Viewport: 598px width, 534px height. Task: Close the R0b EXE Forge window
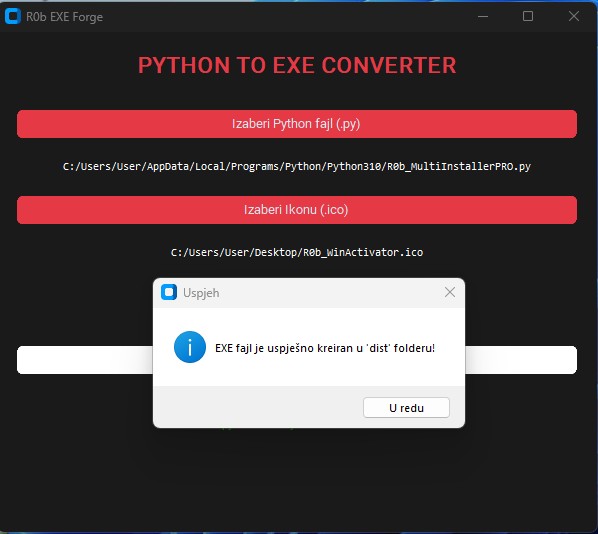574,16
